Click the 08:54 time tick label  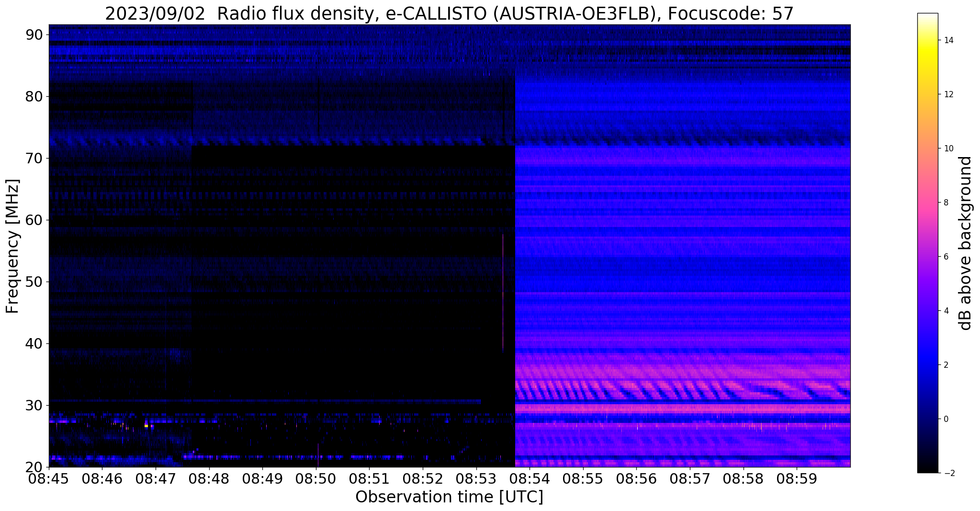(x=529, y=478)
